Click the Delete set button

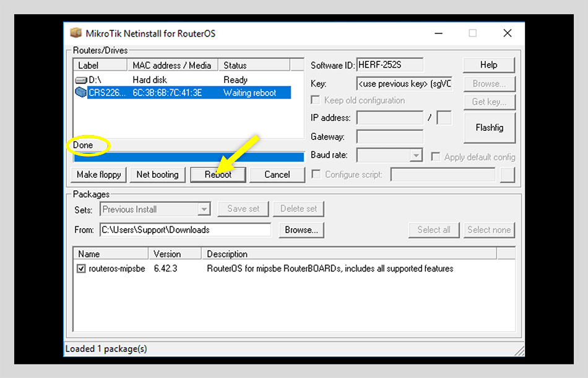click(298, 209)
